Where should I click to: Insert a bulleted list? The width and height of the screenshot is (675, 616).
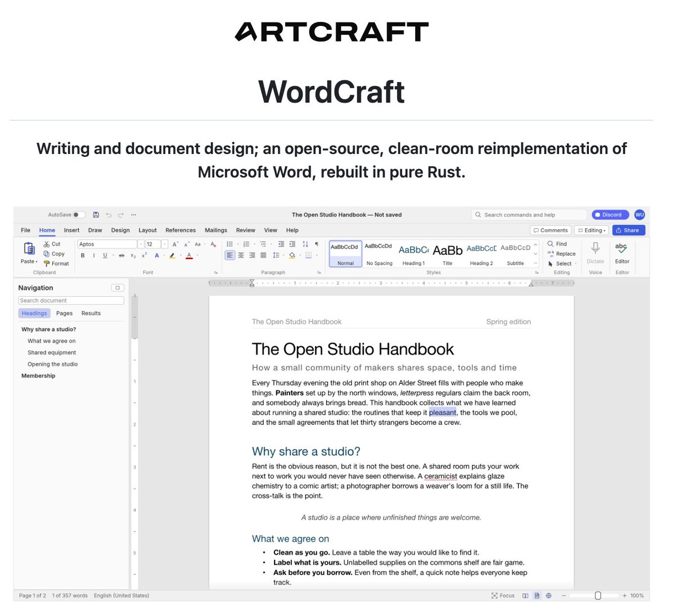click(x=229, y=244)
